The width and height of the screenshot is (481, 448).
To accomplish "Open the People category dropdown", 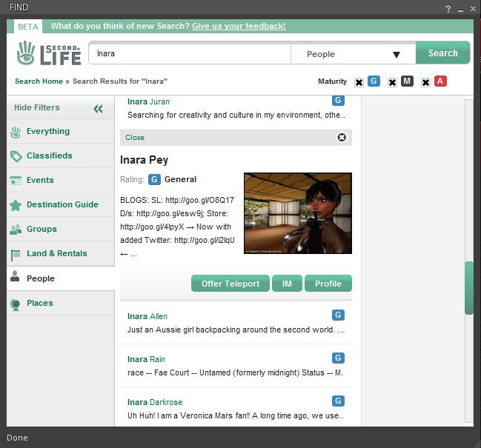I will [x=353, y=54].
